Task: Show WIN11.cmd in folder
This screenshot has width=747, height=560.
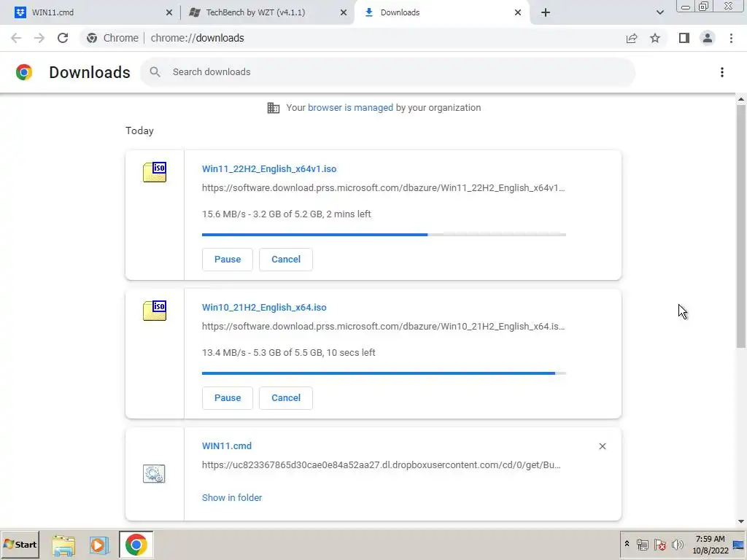Action: coord(232,497)
